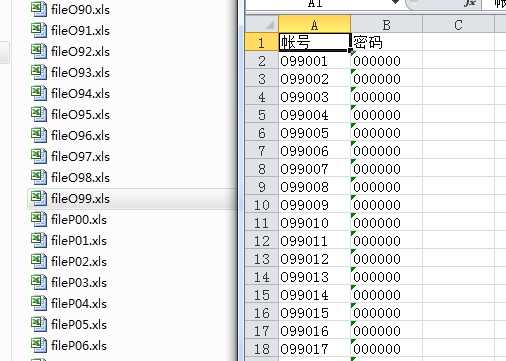Viewport: 506px width, 361px height.
Task: Select the file name fileP01.xls
Action: point(79,241)
